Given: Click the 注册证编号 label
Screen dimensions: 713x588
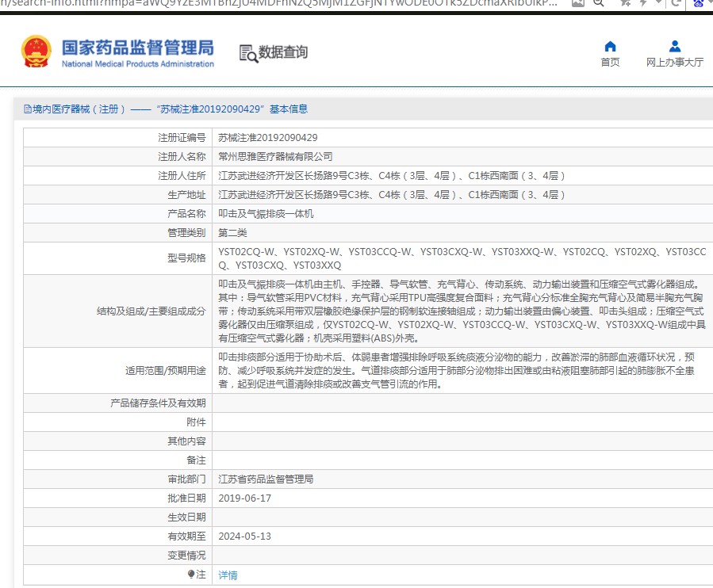Looking at the screenshot, I should tap(182, 138).
